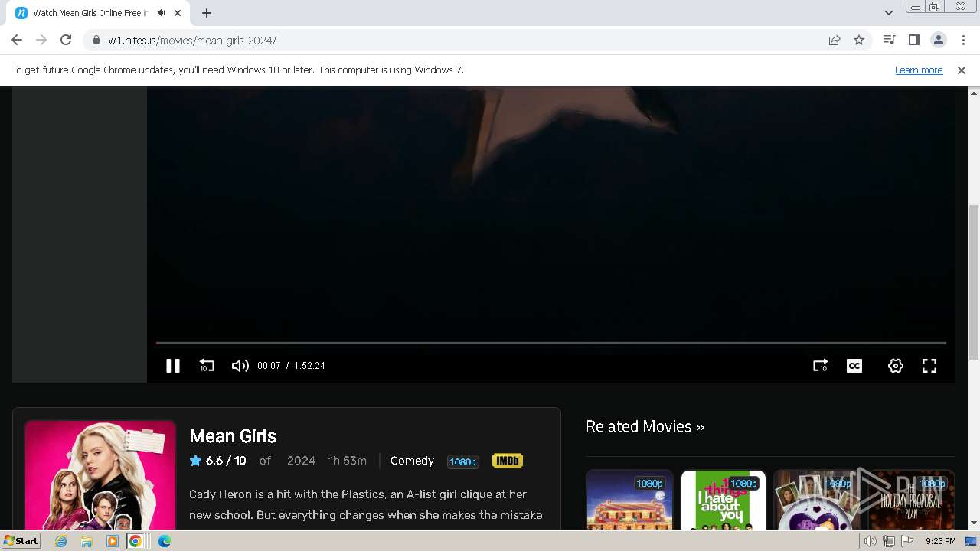Mute the video player volume
Viewport: 980px width, 551px height.
pyautogui.click(x=240, y=366)
